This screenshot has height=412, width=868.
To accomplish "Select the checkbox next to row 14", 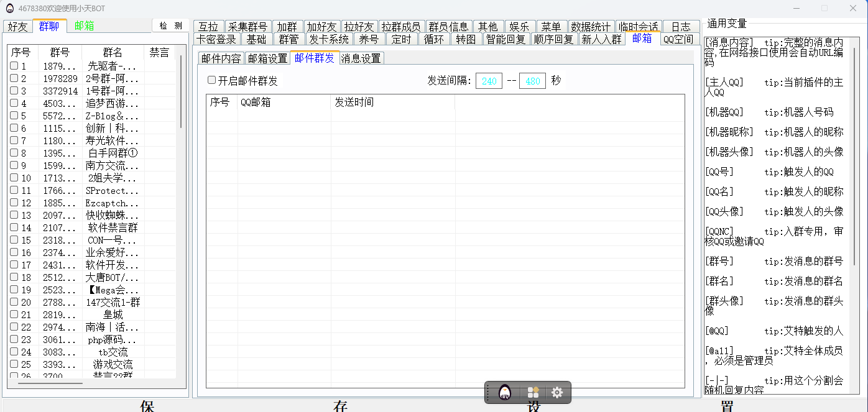I will tap(14, 227).
